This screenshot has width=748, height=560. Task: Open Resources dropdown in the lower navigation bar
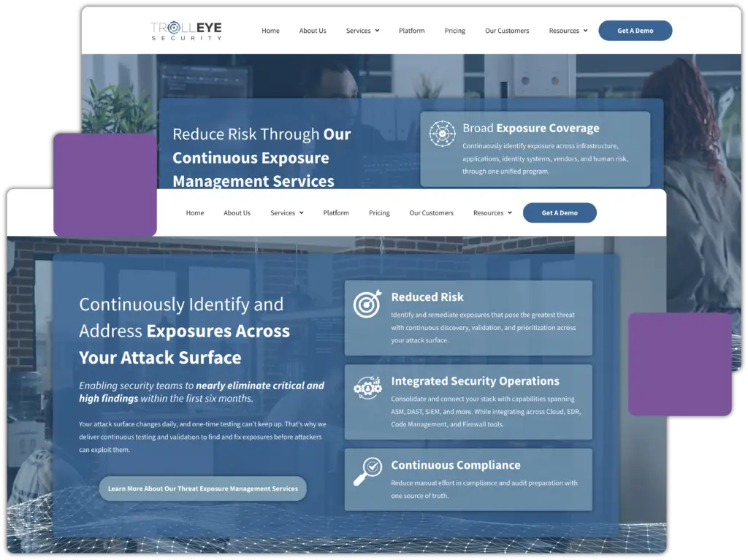tap(492, 213)
